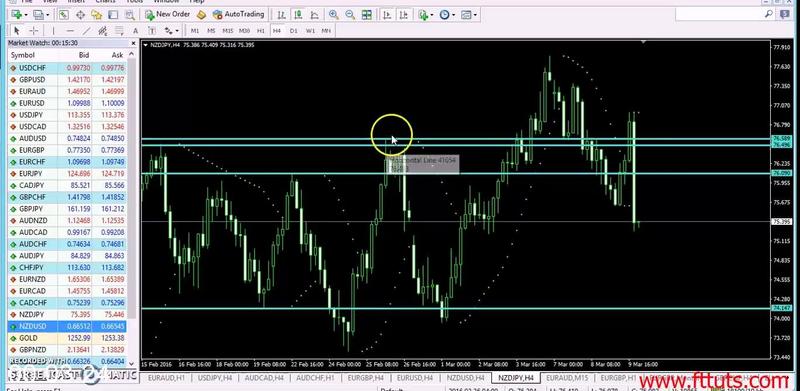800x391 pixels.
Task: Toggle the AutoTrading button
Action: tap(239, 14)
